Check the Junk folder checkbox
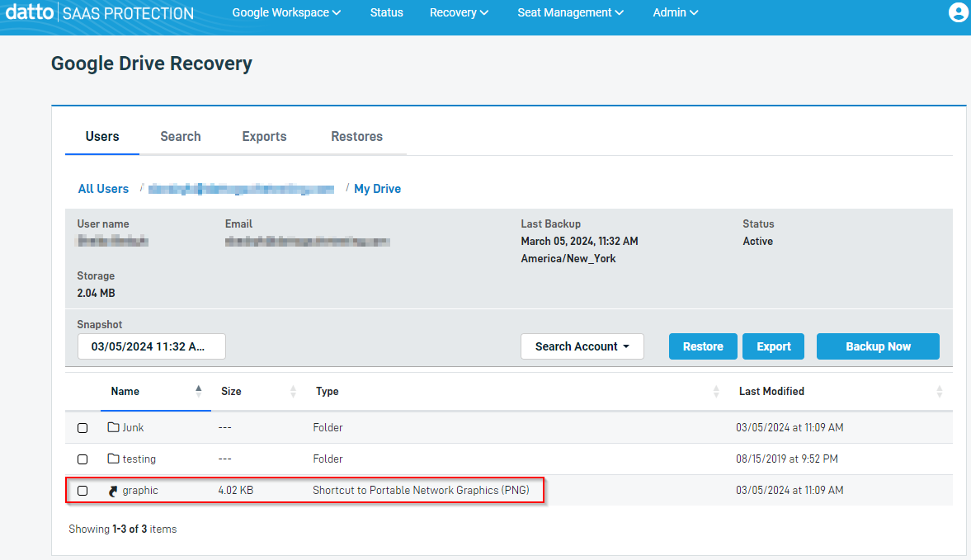 (x=82, y=428)
